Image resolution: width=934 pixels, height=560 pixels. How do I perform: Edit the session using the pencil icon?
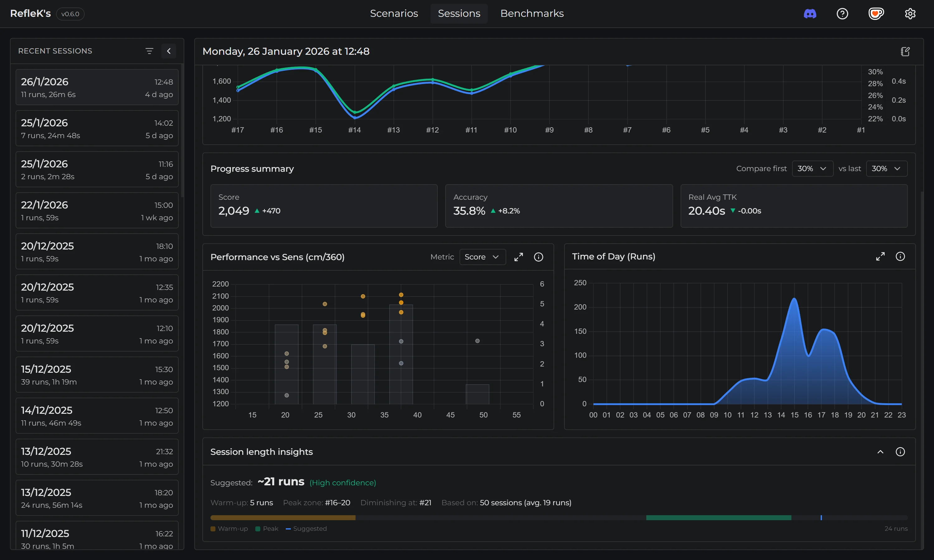905,51
